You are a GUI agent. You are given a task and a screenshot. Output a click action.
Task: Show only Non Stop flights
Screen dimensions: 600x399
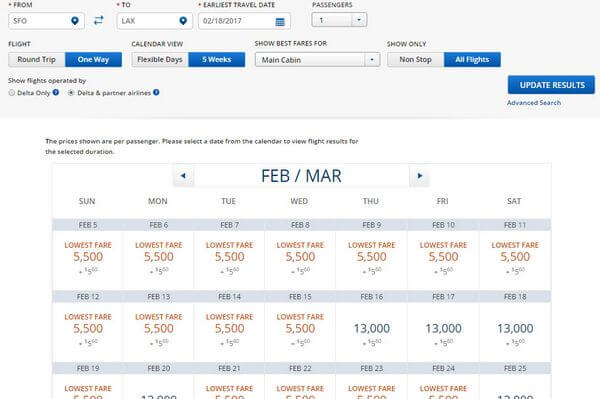tap(416, 60)
